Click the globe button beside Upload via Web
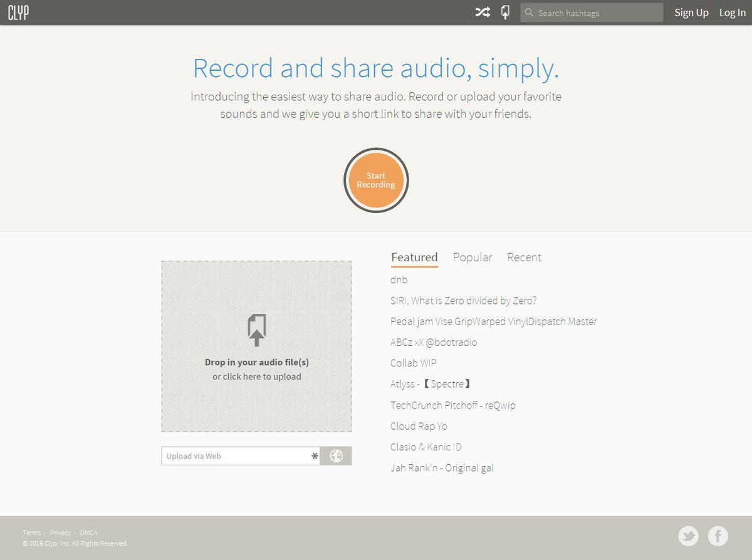 point(336,456)
